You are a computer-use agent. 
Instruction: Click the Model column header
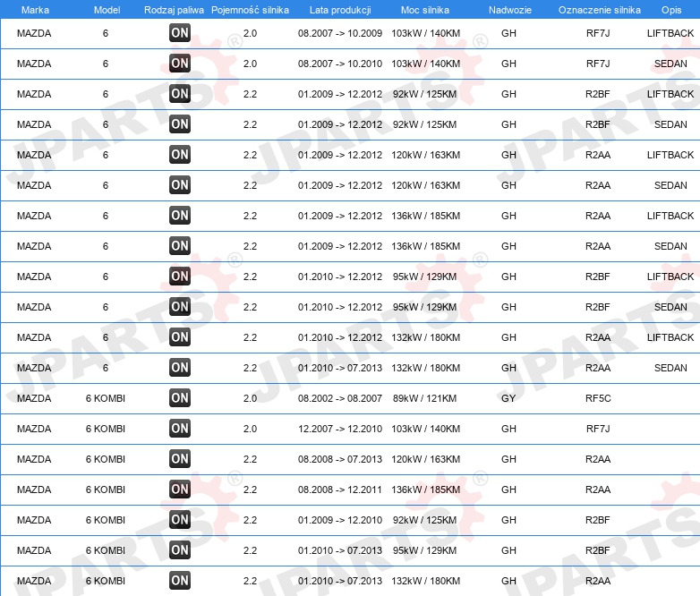tap(107, 10)
